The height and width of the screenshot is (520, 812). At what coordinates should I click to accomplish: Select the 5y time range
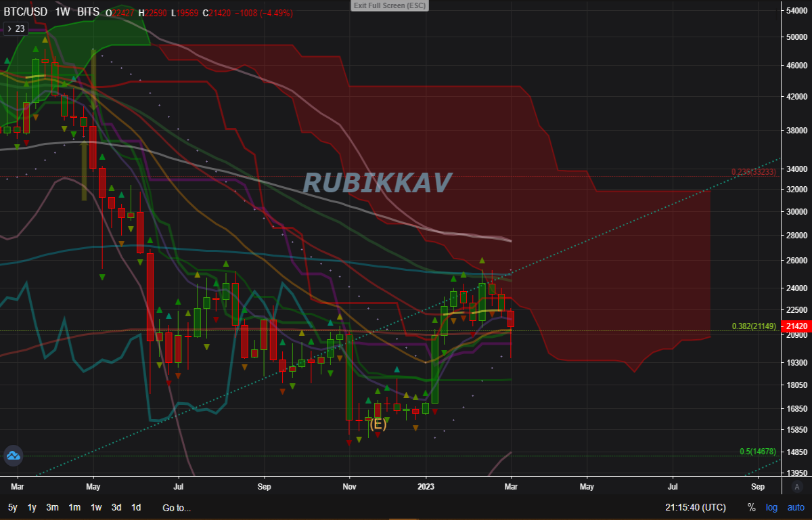13,508
